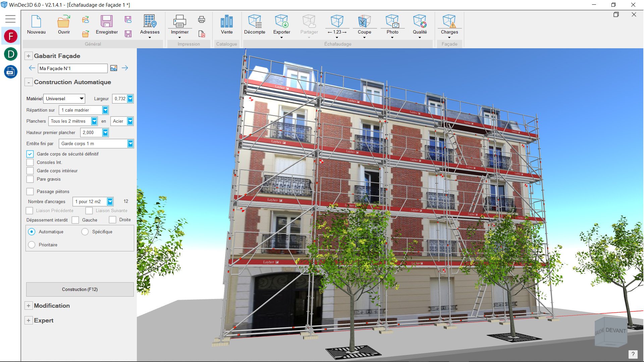Open the Matériel Universel dropdown
This screenshot has width=644, height=362.
(81, 99)
